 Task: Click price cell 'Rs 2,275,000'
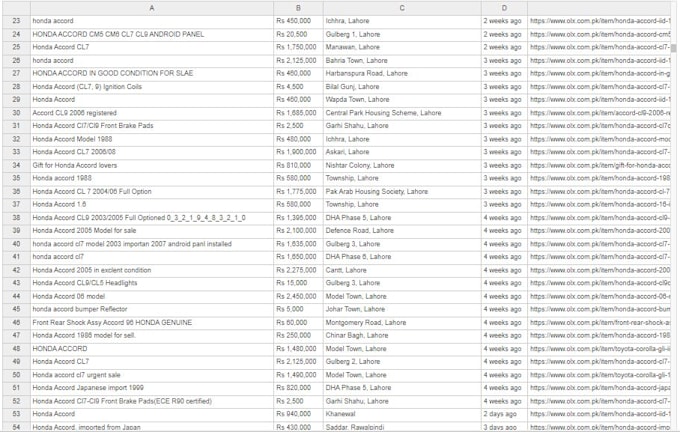pyautogui.click(x=298, y=270)
